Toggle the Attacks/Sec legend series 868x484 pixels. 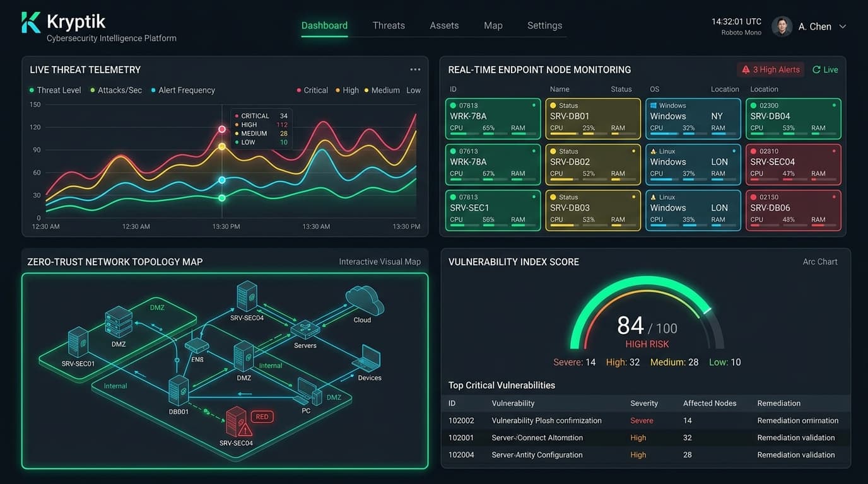tap(116, 90)
